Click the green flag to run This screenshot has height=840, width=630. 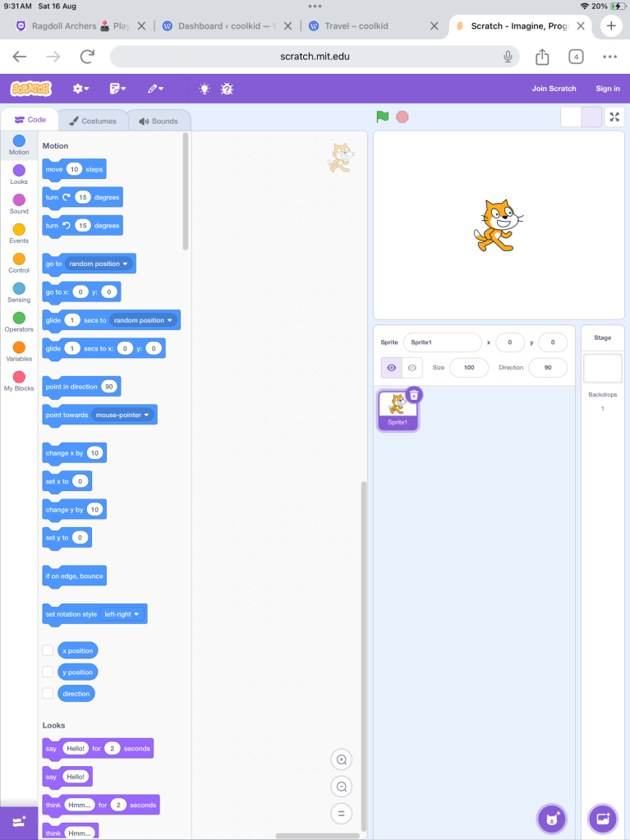point(382,117)
